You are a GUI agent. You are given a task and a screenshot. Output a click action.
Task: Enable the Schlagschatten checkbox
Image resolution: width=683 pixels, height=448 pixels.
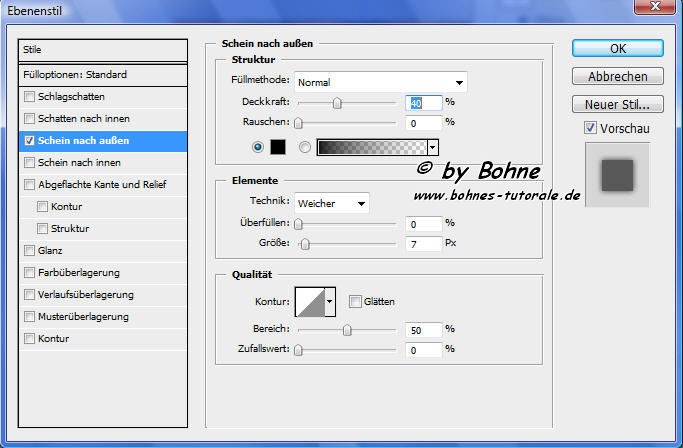coord(30,97)
